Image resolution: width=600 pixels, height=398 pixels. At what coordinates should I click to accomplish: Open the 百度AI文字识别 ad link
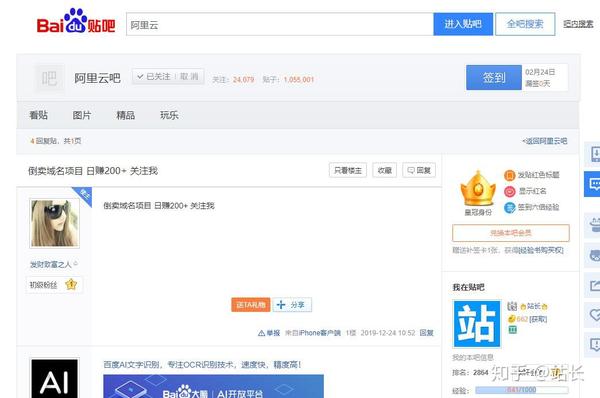pos(202,365)
